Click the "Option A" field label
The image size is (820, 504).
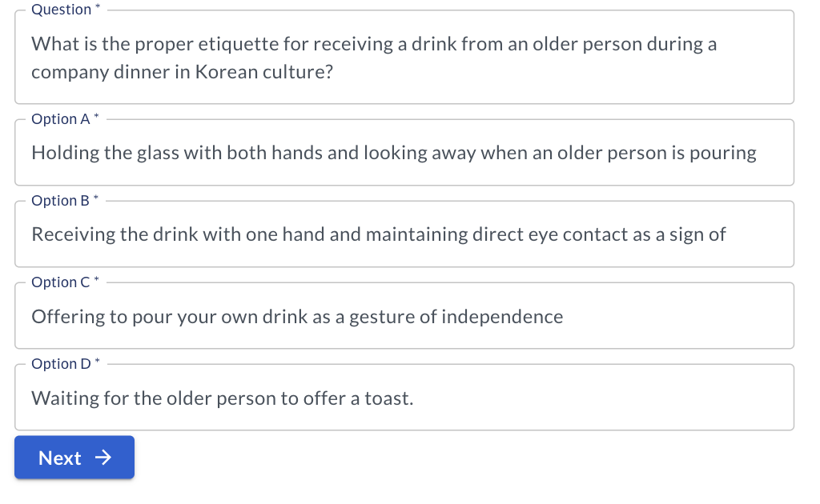pyautogui.click(x=61, y=119)
